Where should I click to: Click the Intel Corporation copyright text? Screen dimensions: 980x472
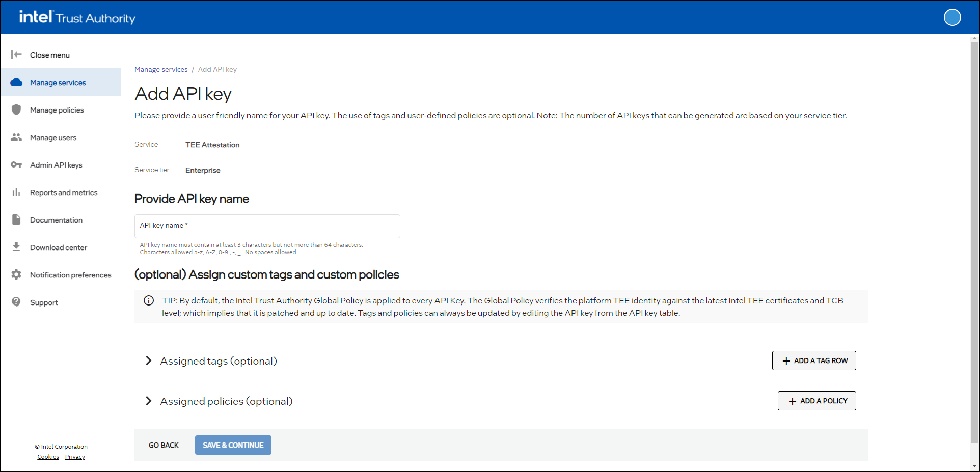tap(61, 447)
